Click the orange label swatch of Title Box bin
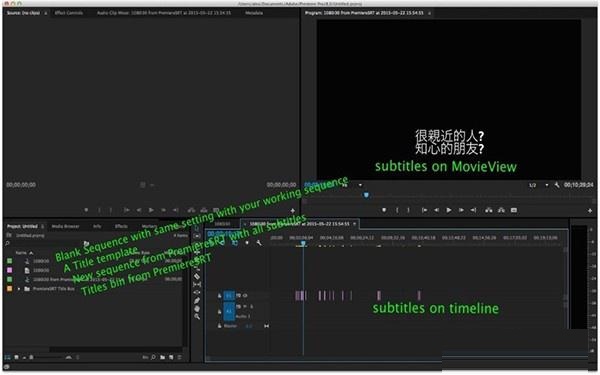This screenshot has width=600, height=375. 10,289
